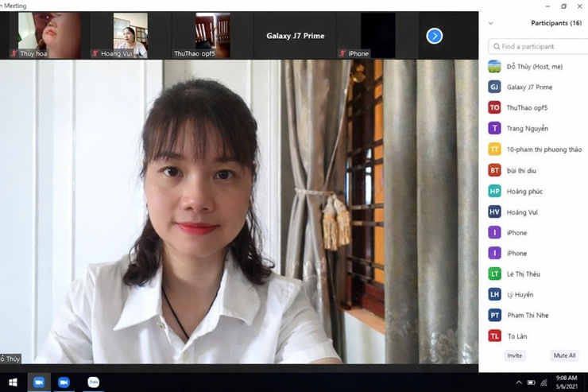588x392 pixels.
Task: Expand hidden system tray icons
Action: pyautogui.click(x=519, y=382)
